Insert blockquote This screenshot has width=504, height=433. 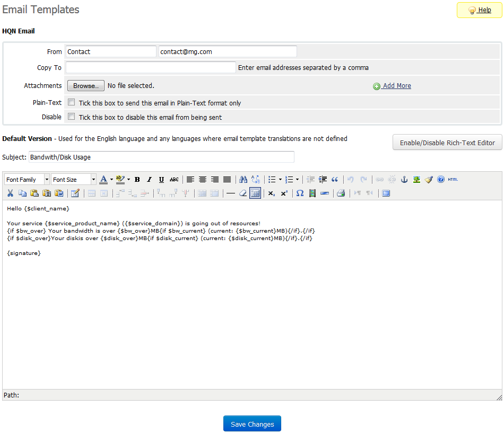(x=335, y=180)
